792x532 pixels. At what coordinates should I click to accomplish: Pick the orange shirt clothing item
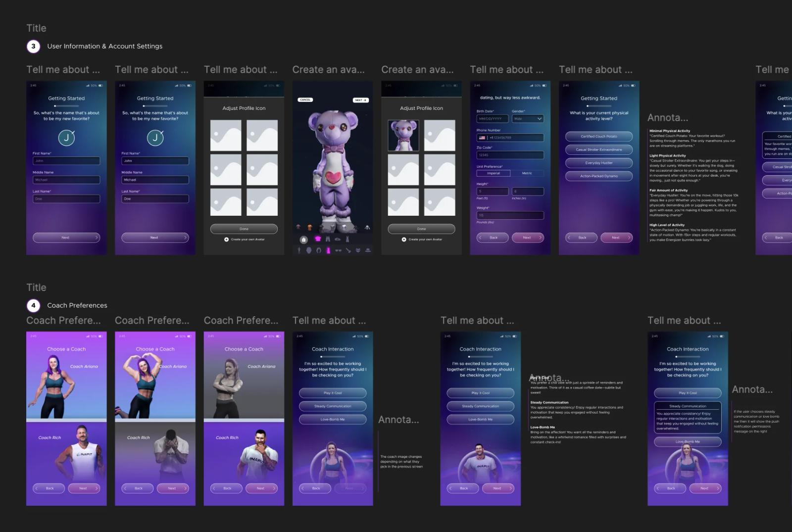tap(309, 227)
